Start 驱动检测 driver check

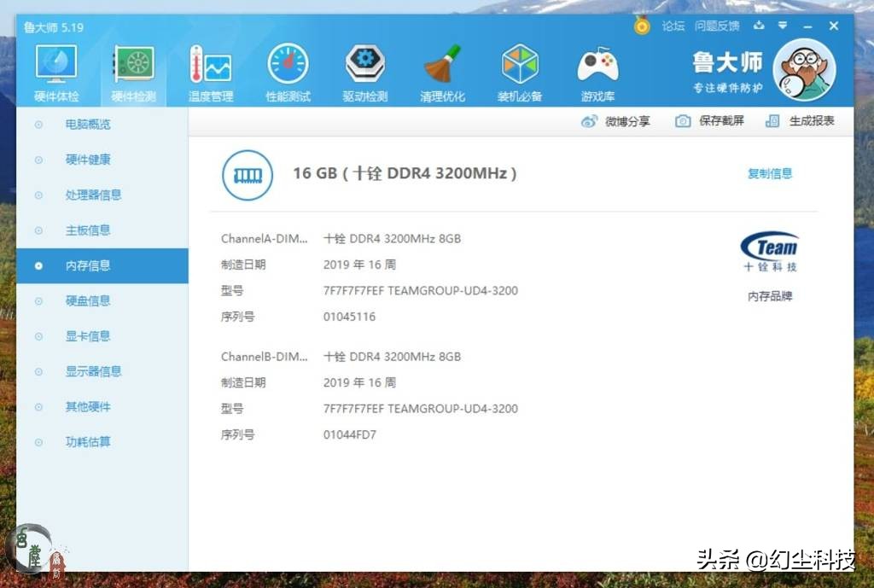point(364,68)
